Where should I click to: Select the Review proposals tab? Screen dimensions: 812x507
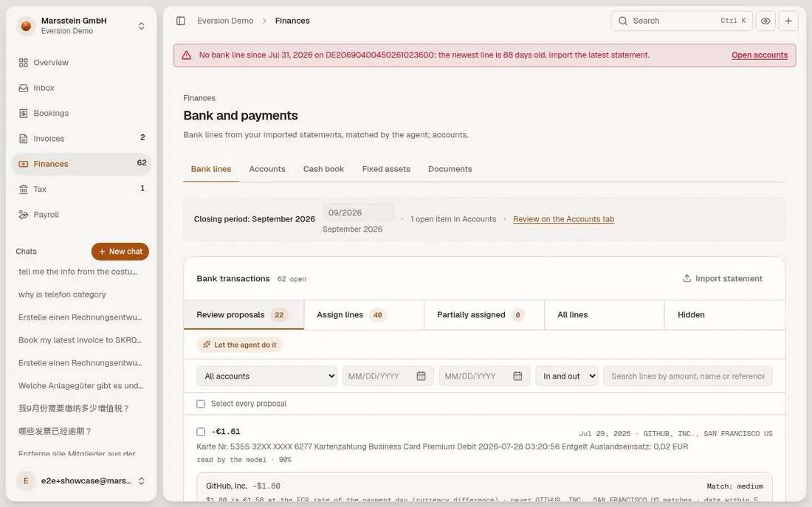coord(244,315)
